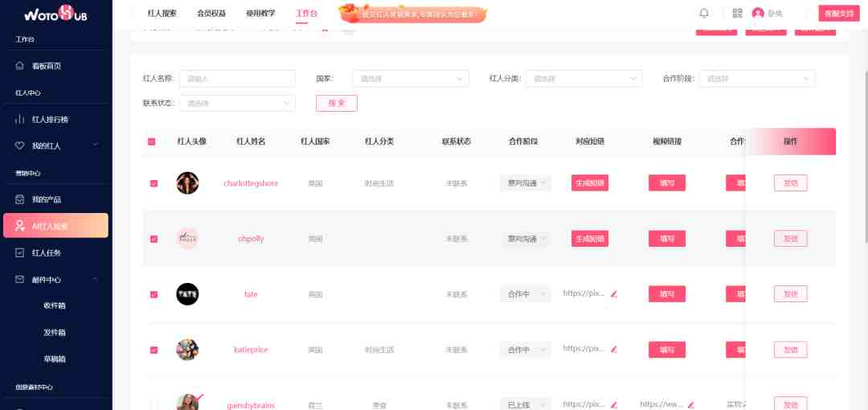Select the 工作台 top tab

[x=307, y=14]
